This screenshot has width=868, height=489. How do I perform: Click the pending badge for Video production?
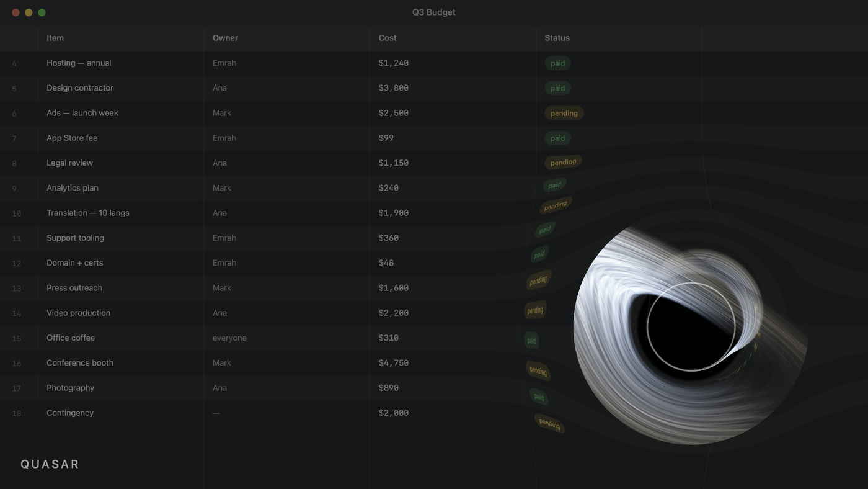point(535,310)
